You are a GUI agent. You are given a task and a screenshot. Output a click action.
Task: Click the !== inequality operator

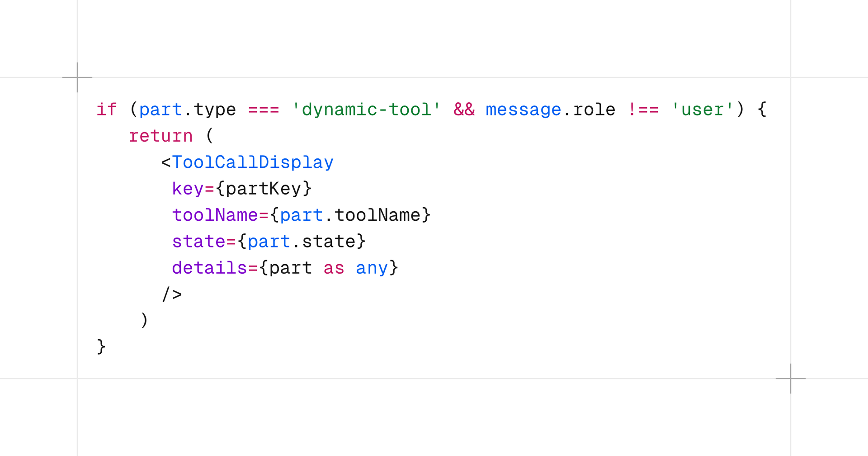(643, 109)
